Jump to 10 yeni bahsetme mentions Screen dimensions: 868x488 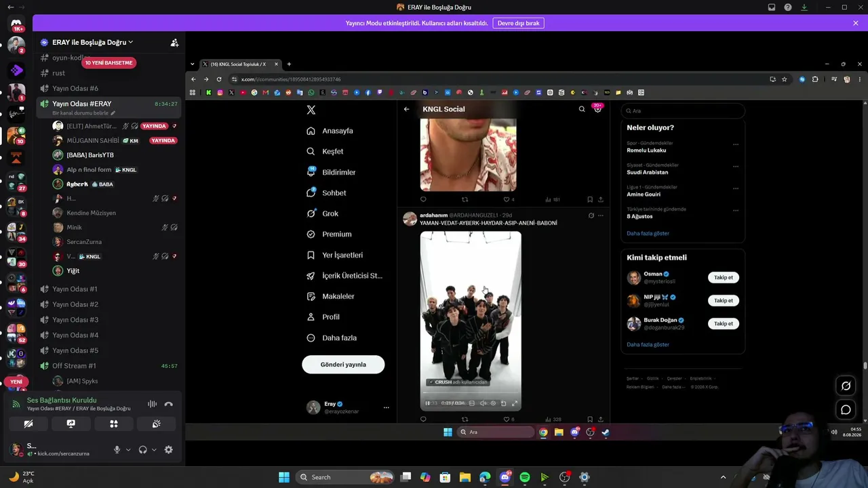point(108,63)
